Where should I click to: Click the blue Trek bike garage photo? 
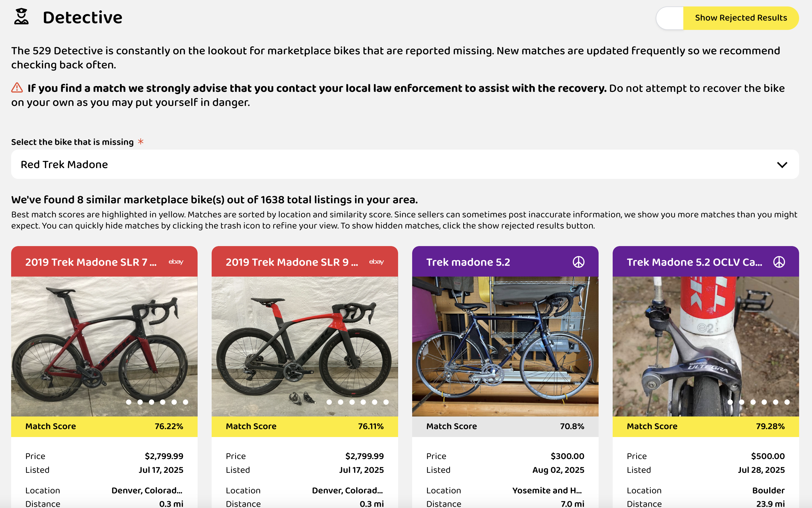pyautogui.click(x=505, y=346)
